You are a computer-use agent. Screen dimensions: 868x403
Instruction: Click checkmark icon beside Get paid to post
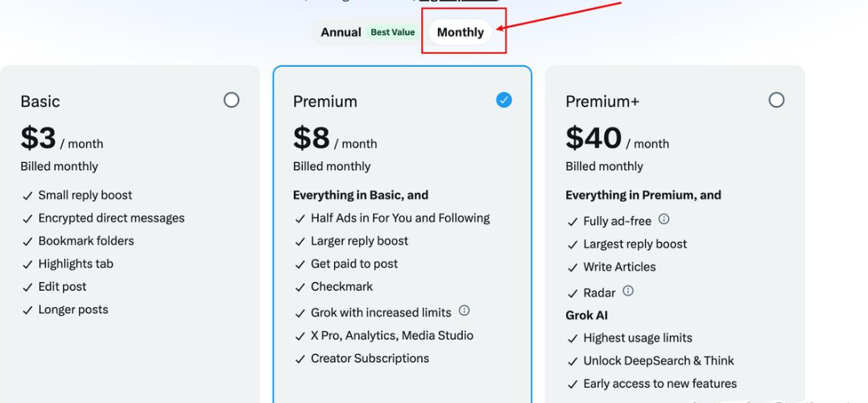click(300, 264)
